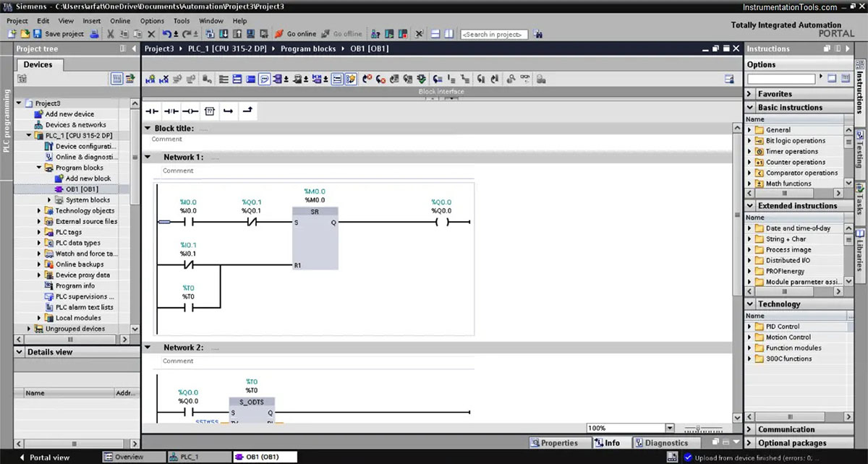Click the Go online button
The image size is (868, 464).
[x=295, y=34]
